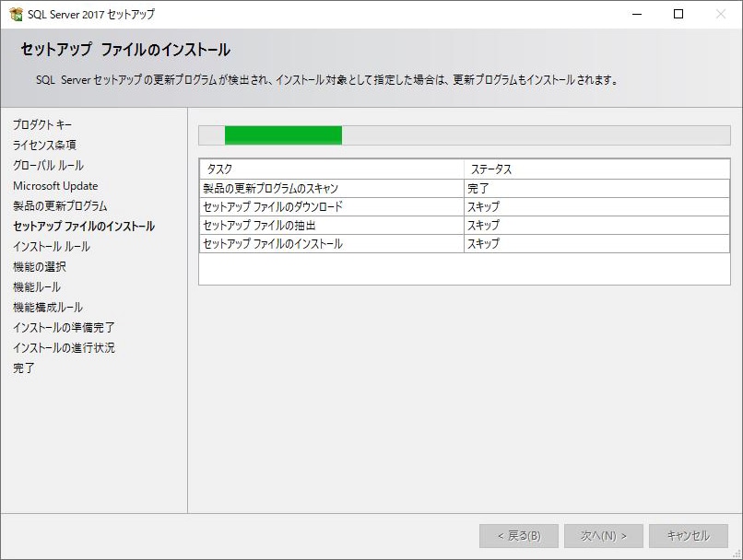Image resolution: width=743 pixels, height=560 pixels.
Task: Select セットアップ ファイルのダウンロード task row
Action: pyautogui.click(x=465, y=207)
